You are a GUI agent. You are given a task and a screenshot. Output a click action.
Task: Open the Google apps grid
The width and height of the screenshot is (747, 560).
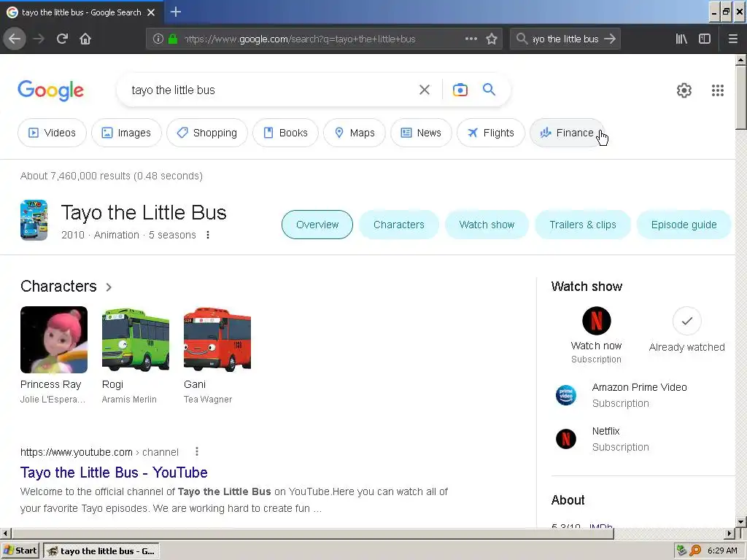718,90
